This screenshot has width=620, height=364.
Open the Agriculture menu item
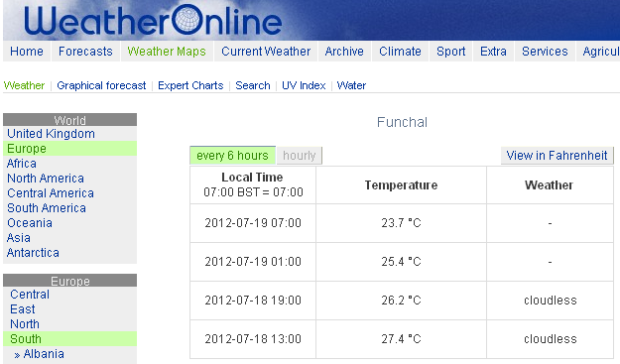[x=601, y=52]
